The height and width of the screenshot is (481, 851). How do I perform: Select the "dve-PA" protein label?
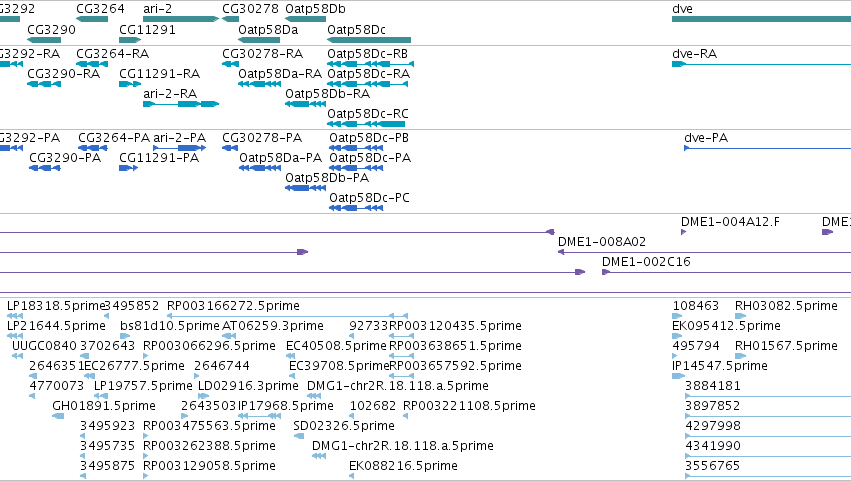(706, 138)
